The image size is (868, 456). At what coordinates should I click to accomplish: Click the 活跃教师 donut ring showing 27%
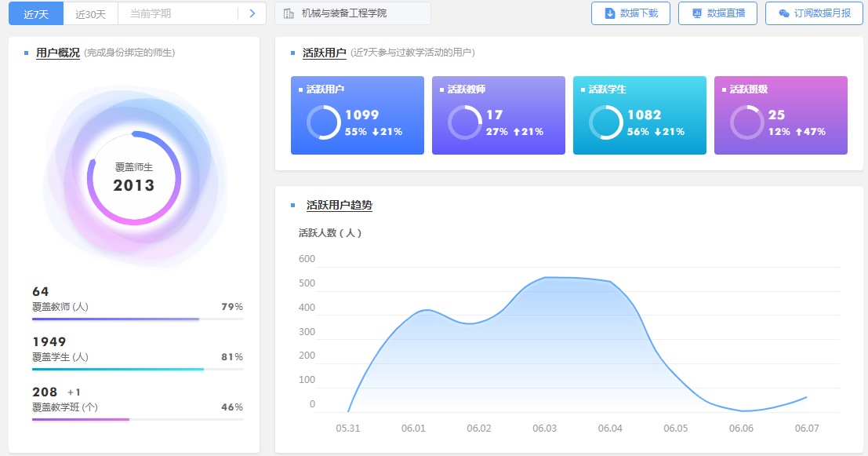click(x=464, y=122)
